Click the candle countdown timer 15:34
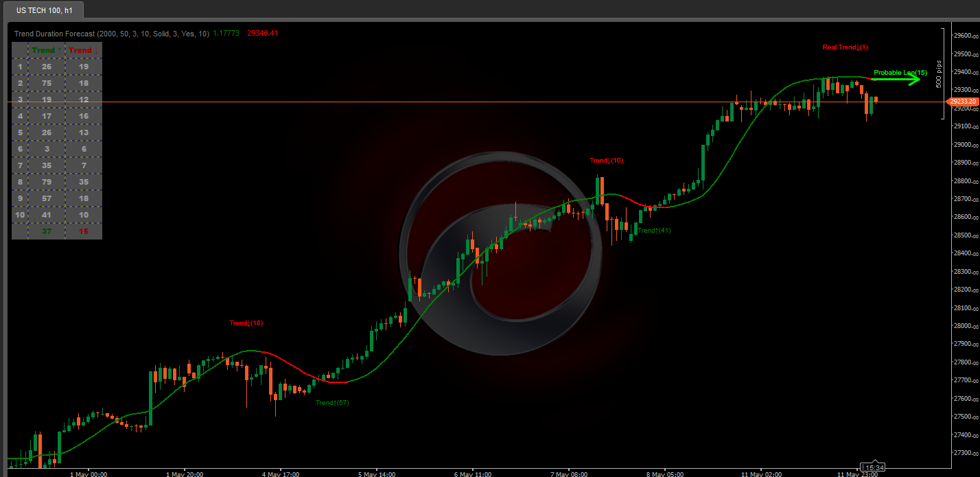 pyautogui.click(x=873, y=467)
